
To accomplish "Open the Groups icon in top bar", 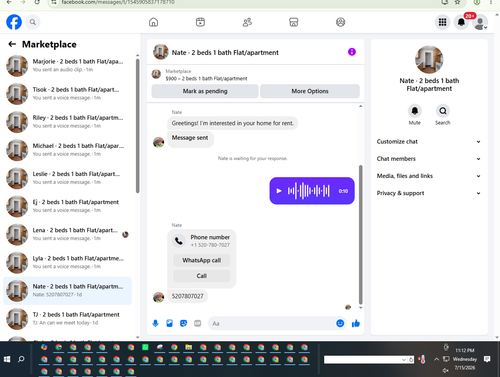I will click(x=340, y=22).
